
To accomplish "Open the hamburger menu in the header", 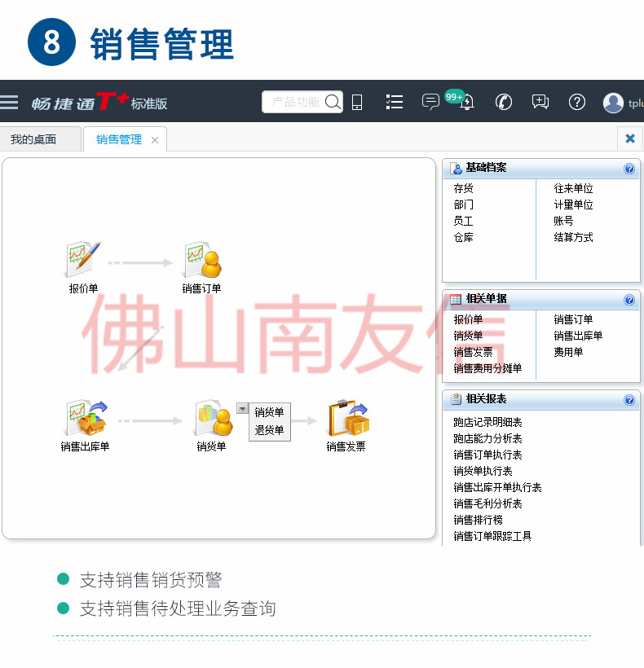I will click(x=9, y=103).
